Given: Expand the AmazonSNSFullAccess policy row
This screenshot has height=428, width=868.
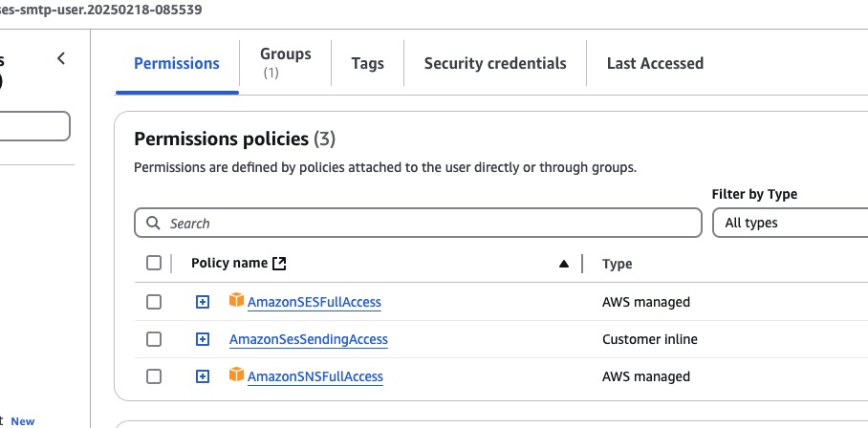Looking at the screenshot, I should click(202, 376).
